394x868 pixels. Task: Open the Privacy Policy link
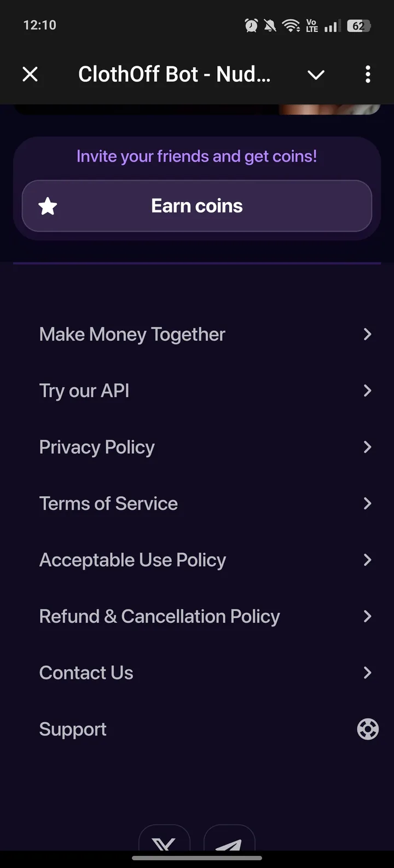click(97, 447)
